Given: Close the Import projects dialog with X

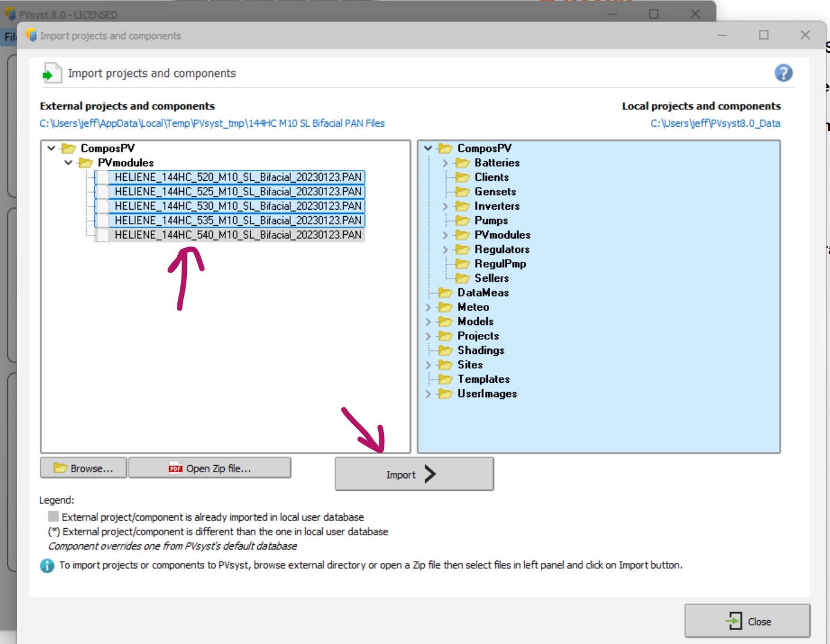Looking at the screenshot, I should click(x=805, y=35).
